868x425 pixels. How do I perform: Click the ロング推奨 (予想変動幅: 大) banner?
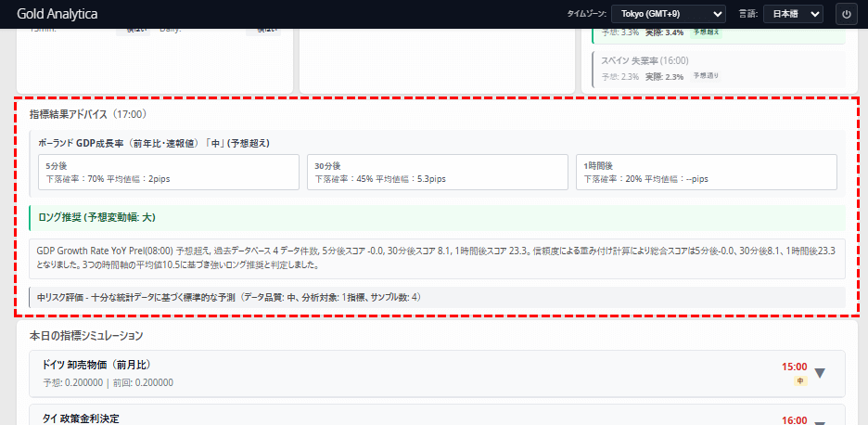pos(438,218)
